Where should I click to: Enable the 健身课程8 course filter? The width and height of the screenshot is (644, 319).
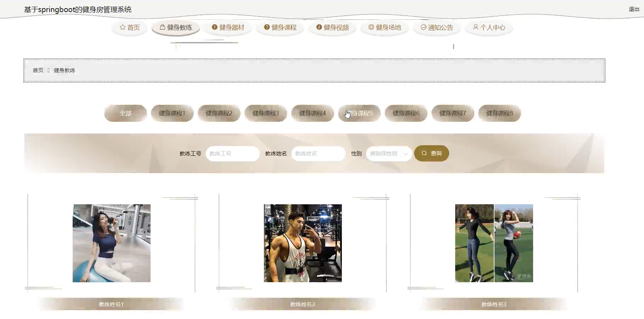coord(499,113)
